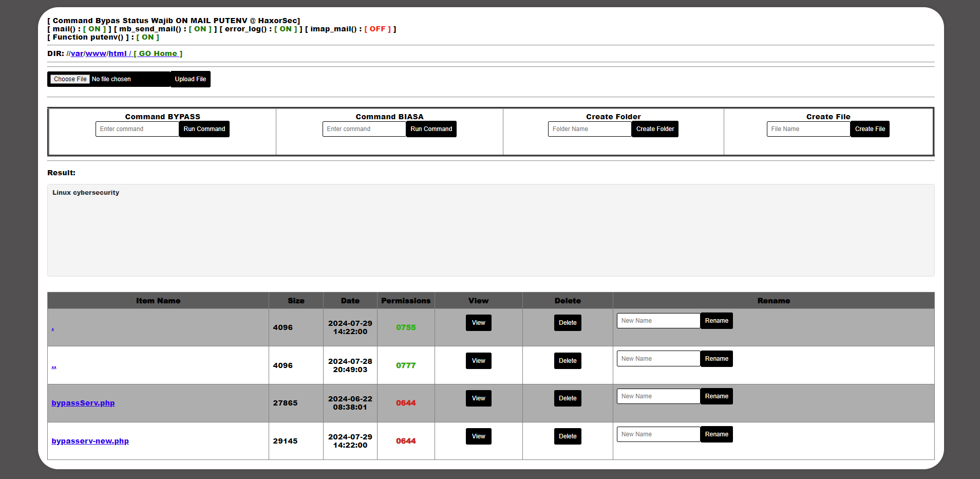Click the size value 27865
Viewport: 980px width, 479px height.
285,403
